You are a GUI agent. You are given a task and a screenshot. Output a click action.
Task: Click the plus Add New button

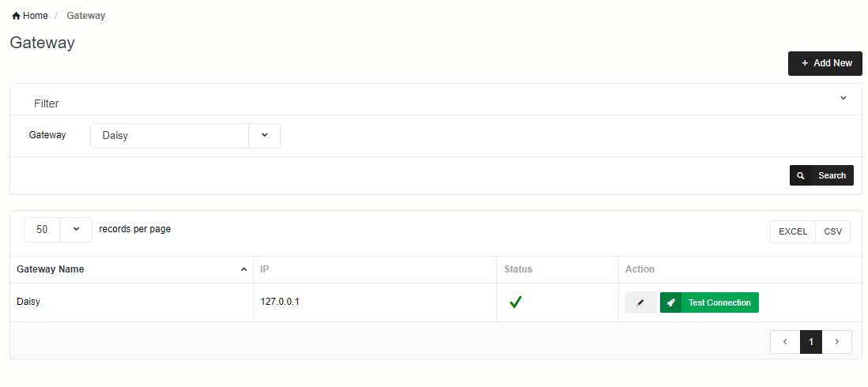[825, 63]
